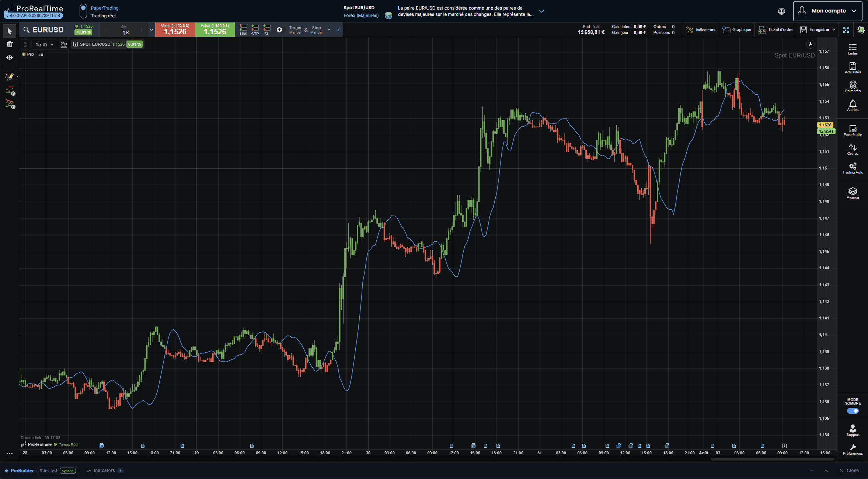
Task: Click the news marker above 18:00 on 28
Action: (x=143, y=446)
